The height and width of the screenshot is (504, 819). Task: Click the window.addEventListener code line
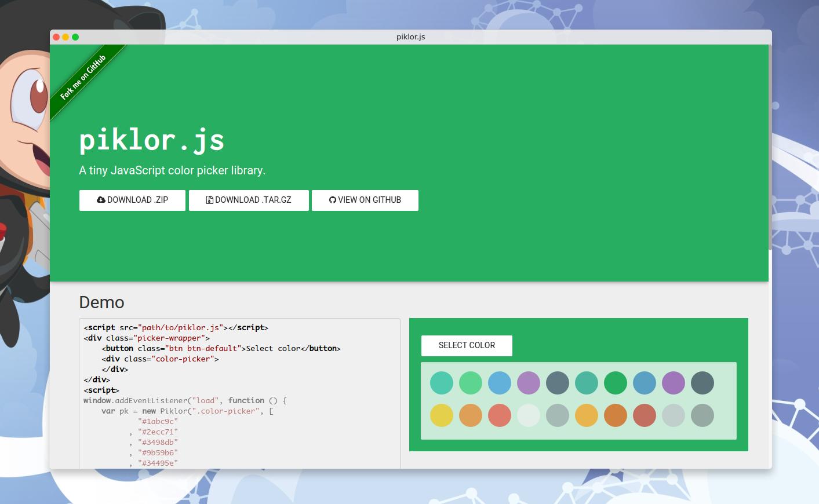[185, 400]
